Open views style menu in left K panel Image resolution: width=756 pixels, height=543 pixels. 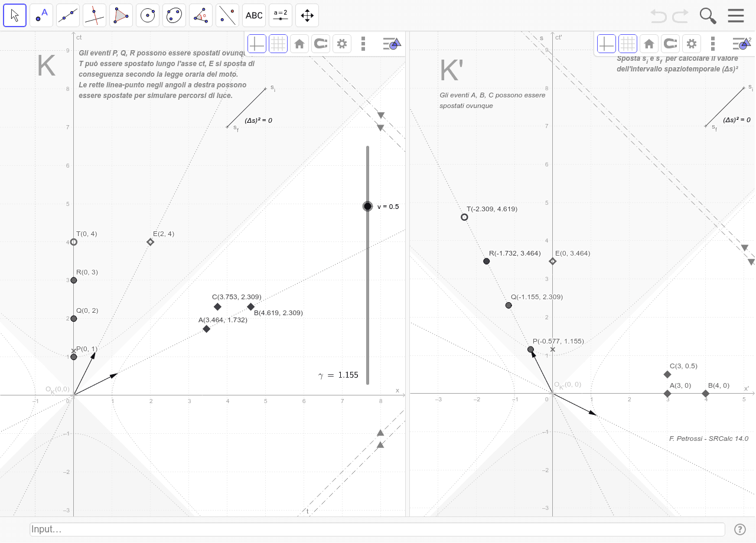tap(392, 44)
